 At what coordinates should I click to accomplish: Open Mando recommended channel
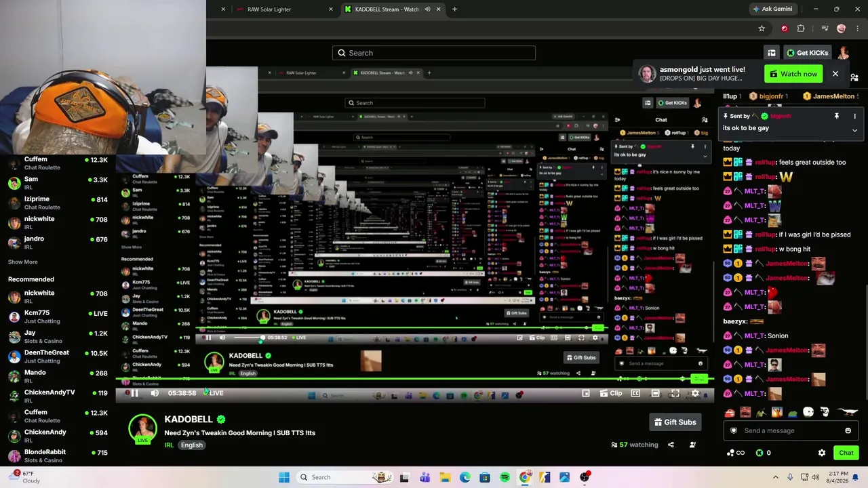(58, 376)
